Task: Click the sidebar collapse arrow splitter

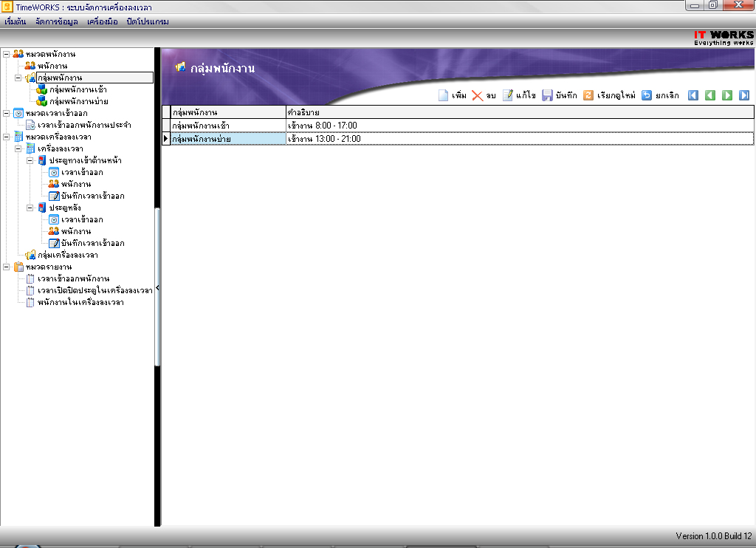Action: (x=157, y=288)
